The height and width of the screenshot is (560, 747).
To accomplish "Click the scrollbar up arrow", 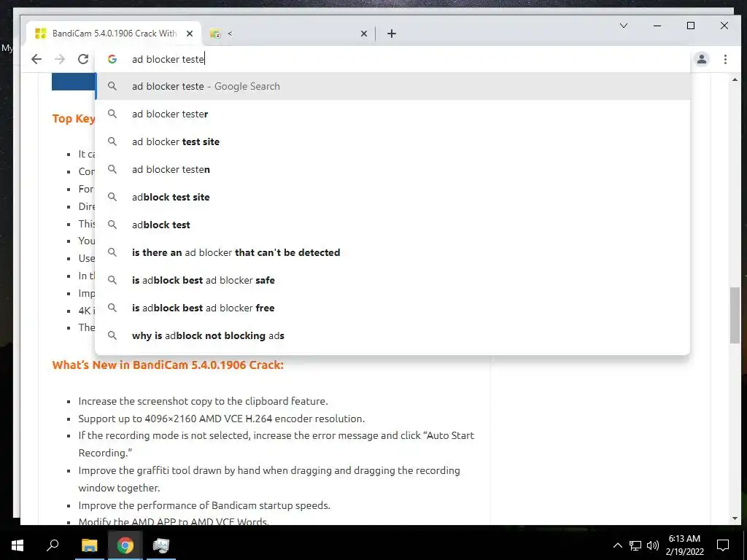I will [735, 79].
